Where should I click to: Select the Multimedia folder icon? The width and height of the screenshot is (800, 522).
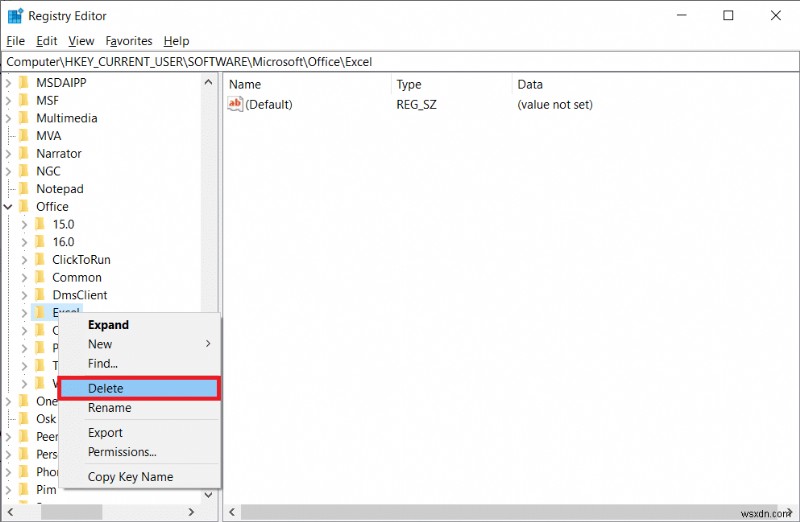click(x=23, y=118)
